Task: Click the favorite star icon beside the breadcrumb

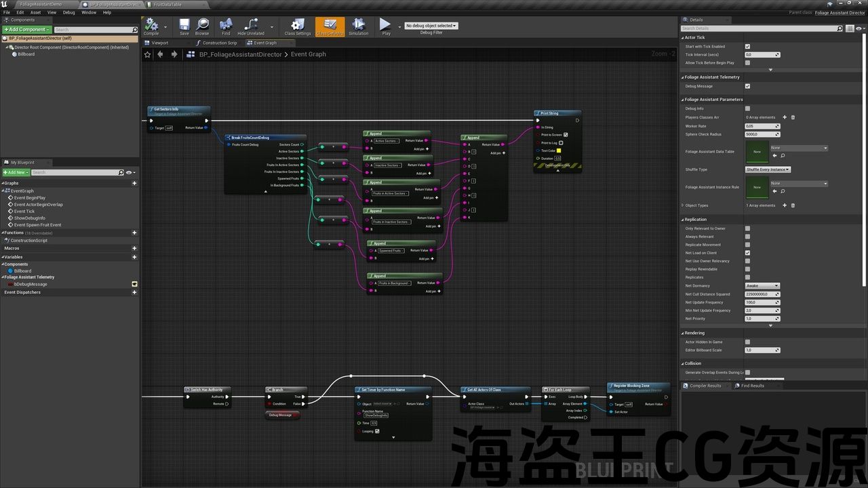Action: 148,54
